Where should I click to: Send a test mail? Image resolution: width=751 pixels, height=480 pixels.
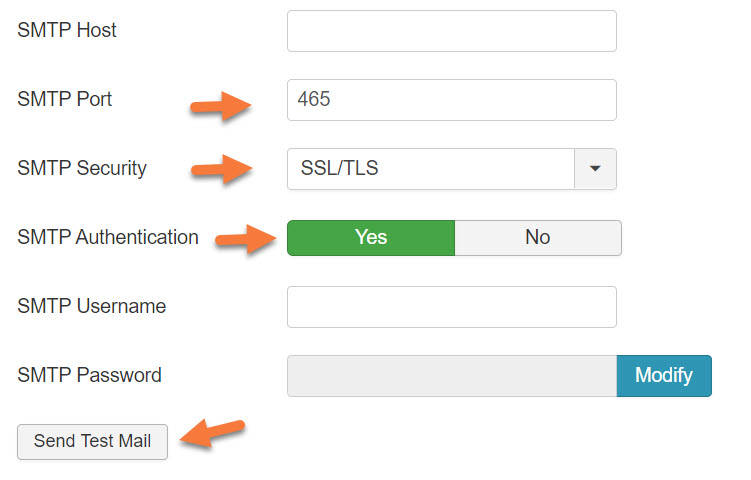92,441
